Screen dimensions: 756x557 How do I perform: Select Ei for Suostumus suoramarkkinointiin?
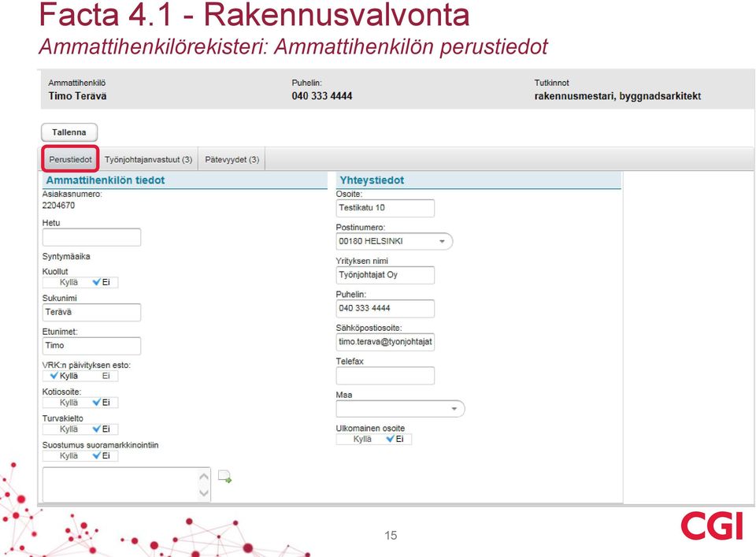pyautogui.click(x=100, y=455)
